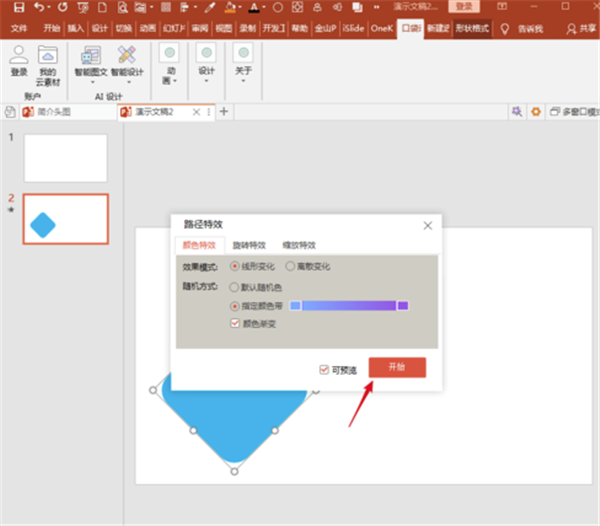
Task: Click the orange gear icon near 多窗口模式
Action: (x=535, y=112)
